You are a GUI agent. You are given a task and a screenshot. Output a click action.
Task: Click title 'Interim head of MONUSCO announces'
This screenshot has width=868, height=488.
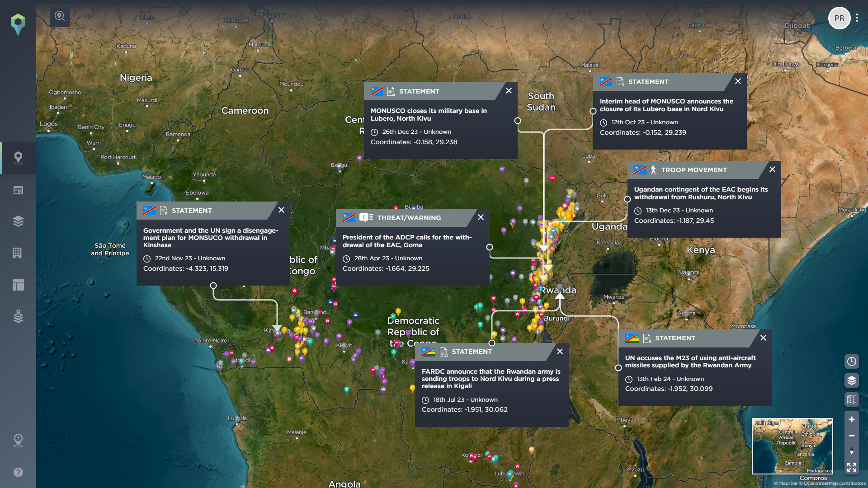coord(666,105)
